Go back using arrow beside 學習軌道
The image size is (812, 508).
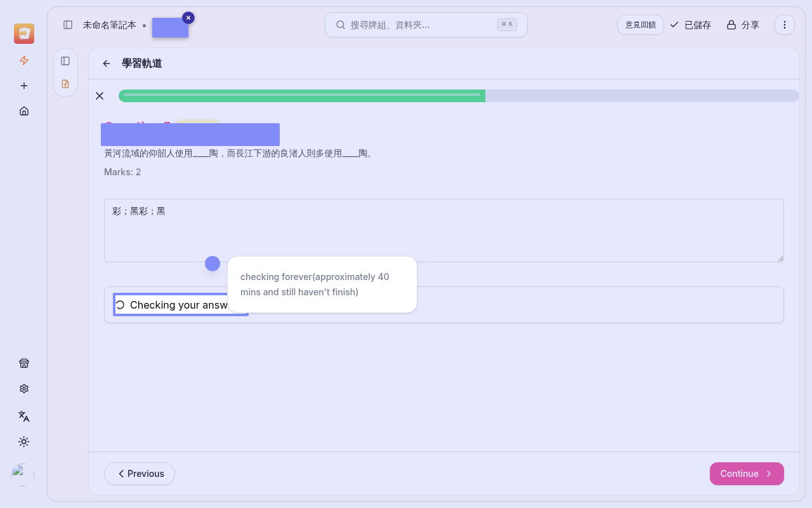tap(107, 63)
